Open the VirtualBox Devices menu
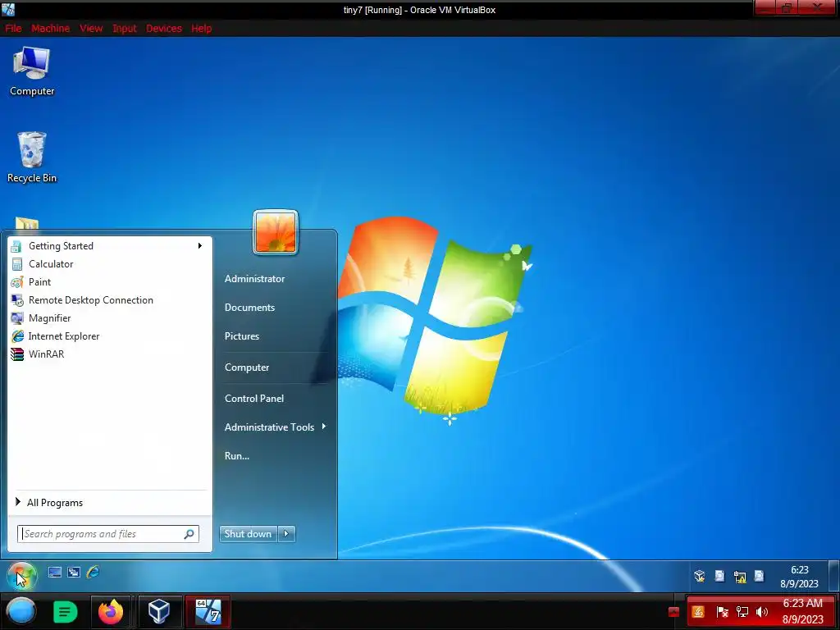This screenshot has height=630, width=840. (x=164, y=29)
